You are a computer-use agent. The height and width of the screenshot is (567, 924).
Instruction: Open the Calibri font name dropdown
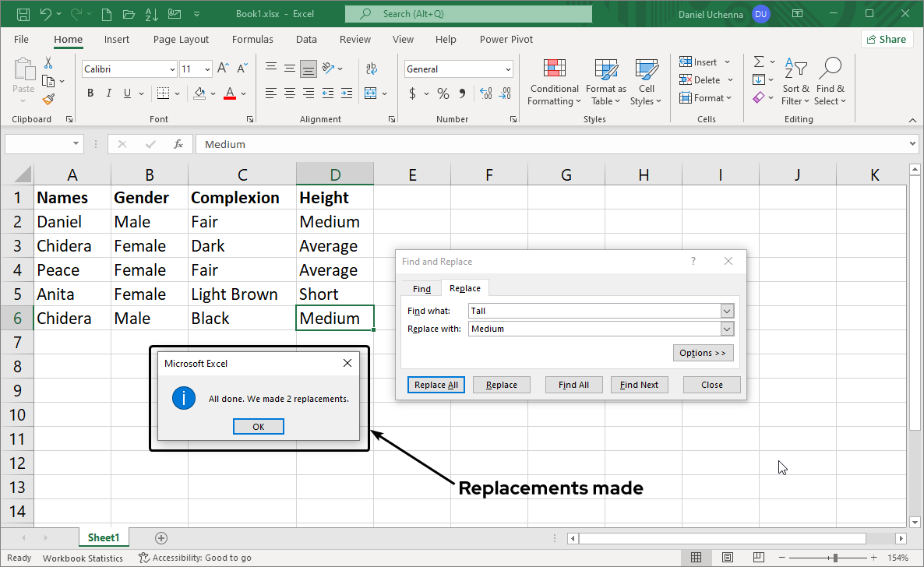click(x=172, y=69)
